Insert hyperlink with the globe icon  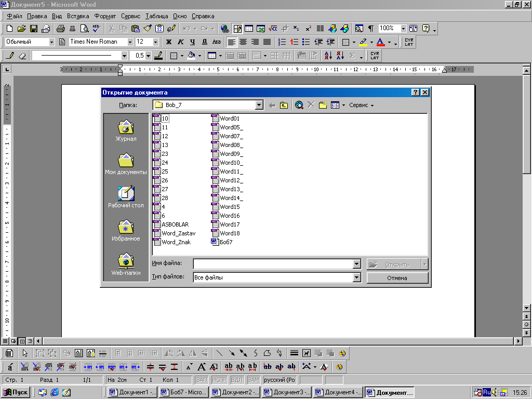tap(224, 29)
